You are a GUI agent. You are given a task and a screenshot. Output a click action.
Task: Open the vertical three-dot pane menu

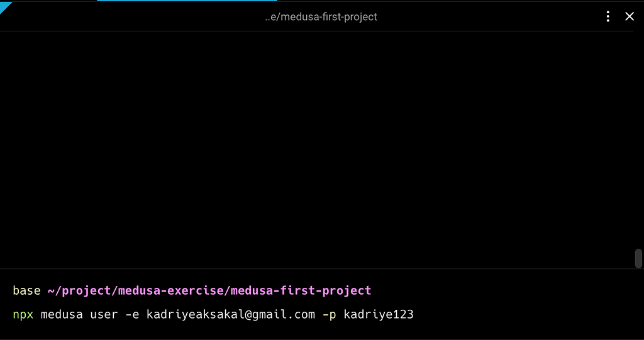pyautogui.click(x=608, y=17)
